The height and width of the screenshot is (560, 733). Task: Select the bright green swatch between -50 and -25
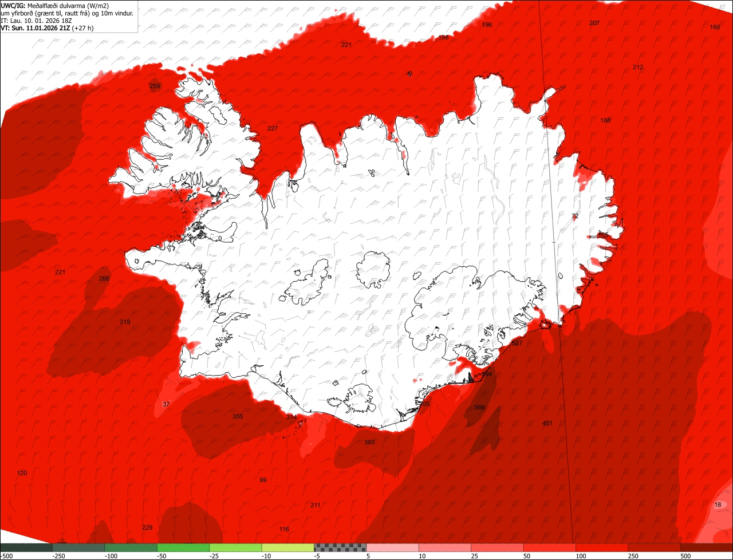(x=183, y=547)
